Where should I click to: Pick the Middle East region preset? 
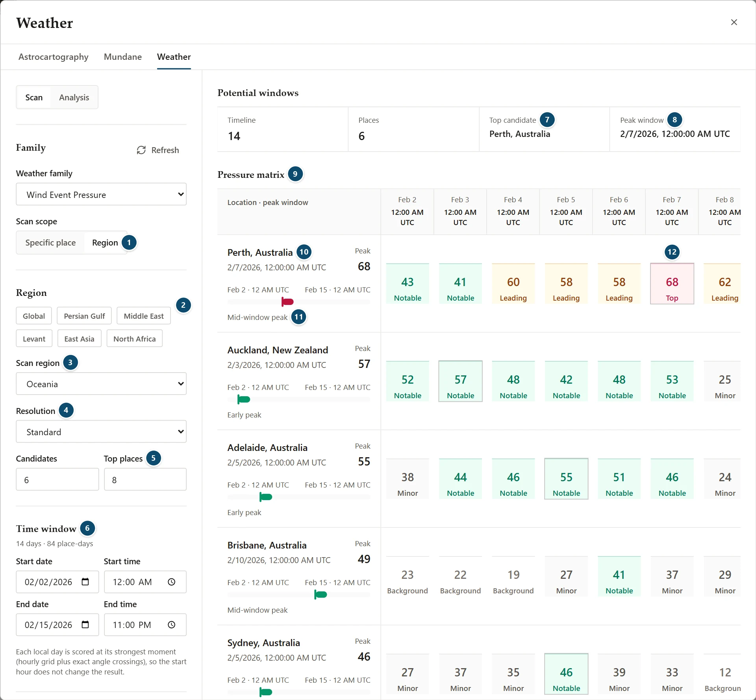pos(144,316)
